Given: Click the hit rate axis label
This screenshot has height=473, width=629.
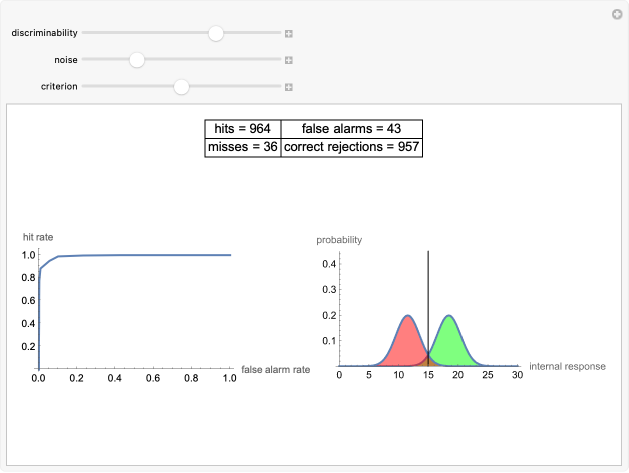Looking at the screenshot, I should click(38, 237).
